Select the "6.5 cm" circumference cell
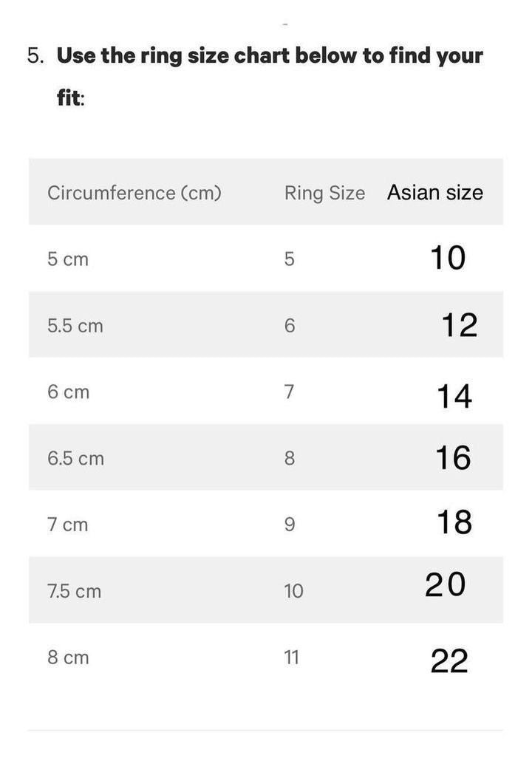The width and height of the screenshot is (532, 758). pyautogui.click(x=75, y=458)
